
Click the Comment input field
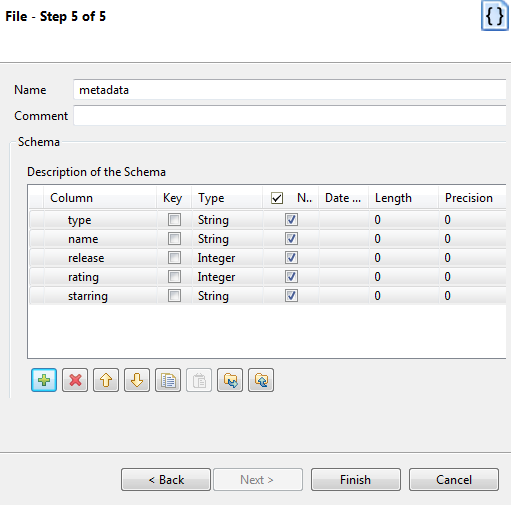[290, 116]
